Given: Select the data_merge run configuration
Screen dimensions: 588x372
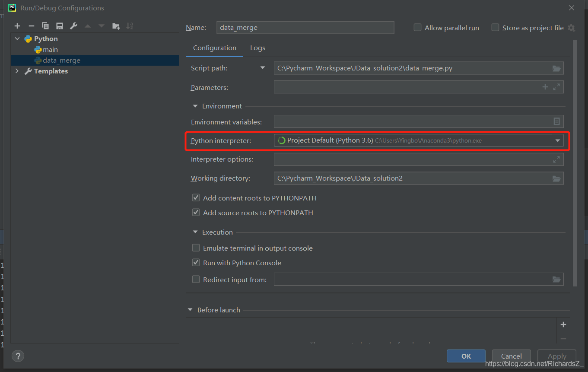Looking at the screenshot, I should pyautogui.click(x=95, y=60).
